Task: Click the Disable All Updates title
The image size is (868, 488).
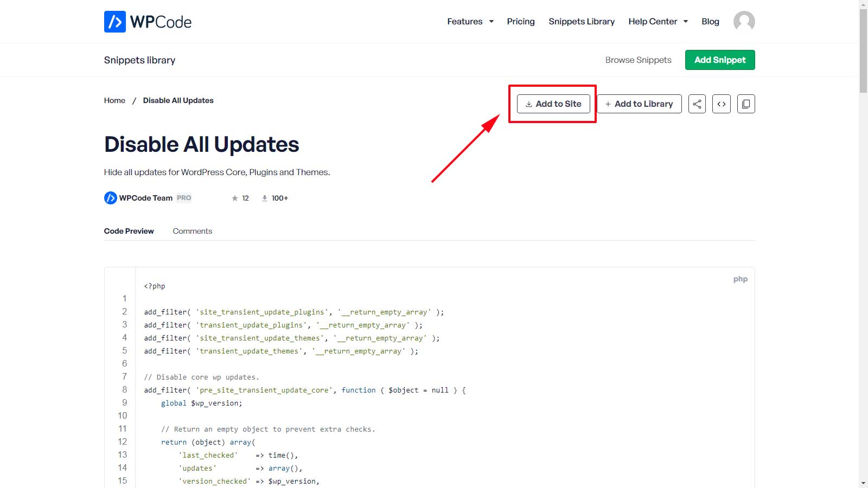Action: click(202, 144)
